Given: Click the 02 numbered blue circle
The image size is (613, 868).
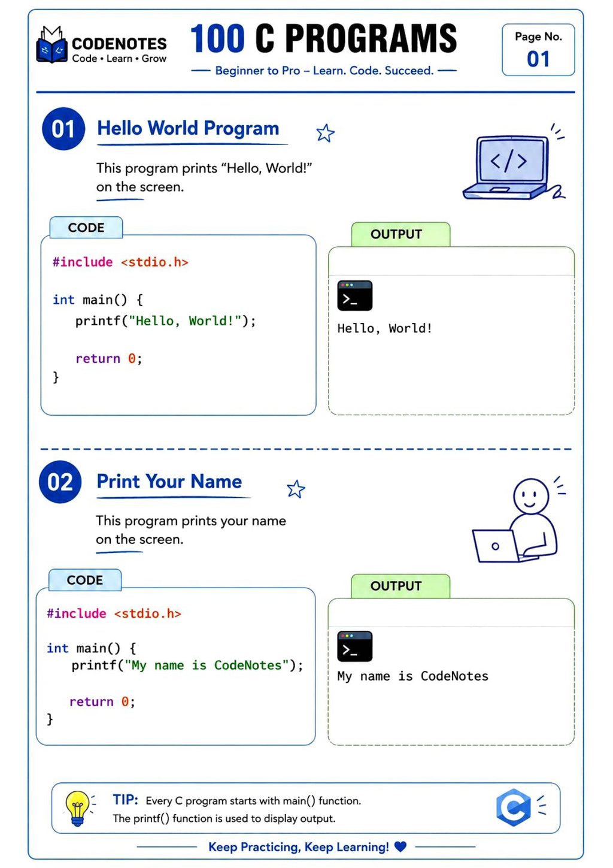Looking at the screenshot, I should [60, 482].
